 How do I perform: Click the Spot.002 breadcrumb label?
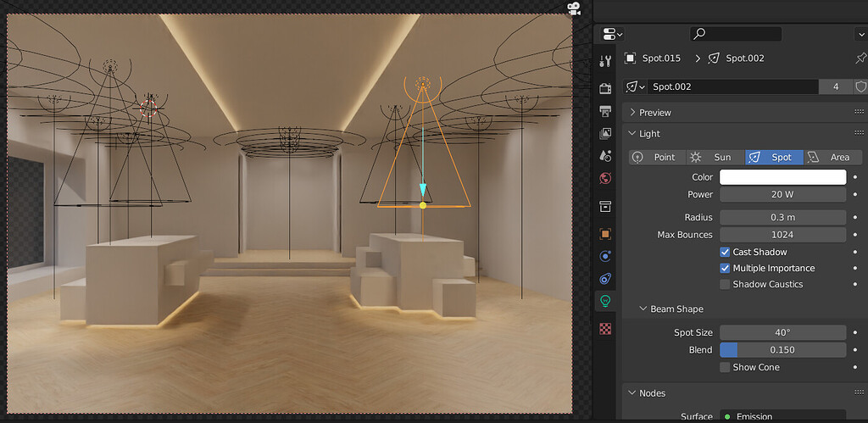(x=745, y=58)
